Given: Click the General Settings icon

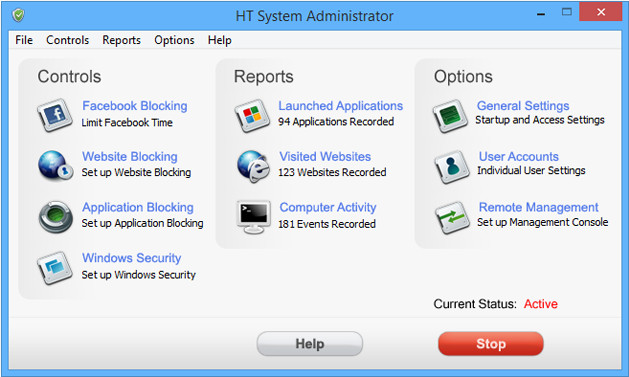Looking at the screenshot, I should click(x=450, y=116).
